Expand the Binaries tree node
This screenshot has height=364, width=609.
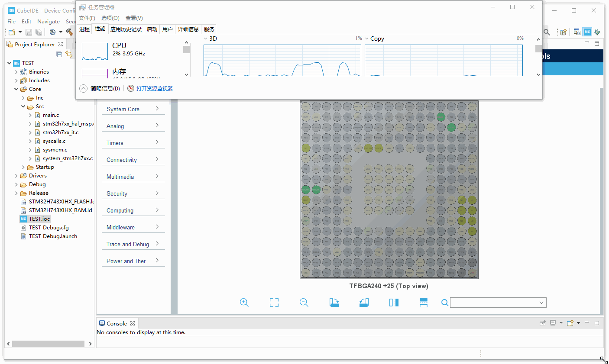pos(16,72)
